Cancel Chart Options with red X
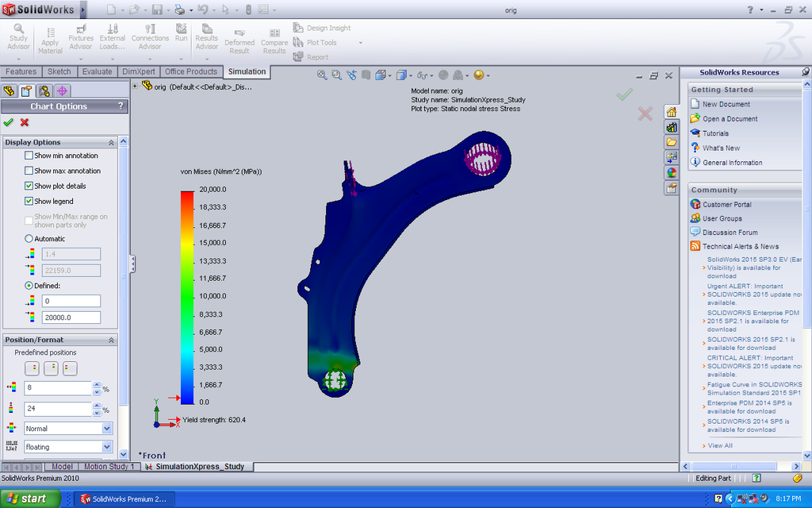812x508 pixels. point(25,122)
